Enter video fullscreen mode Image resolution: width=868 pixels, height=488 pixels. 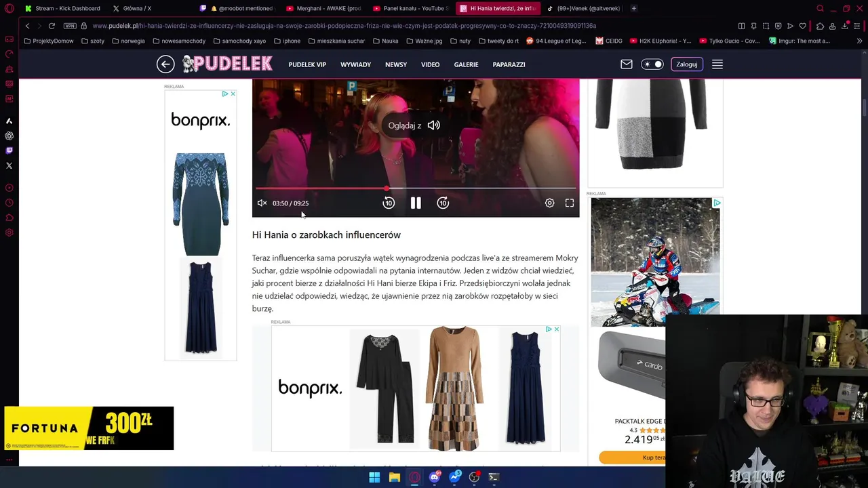[x=570, y=203]
